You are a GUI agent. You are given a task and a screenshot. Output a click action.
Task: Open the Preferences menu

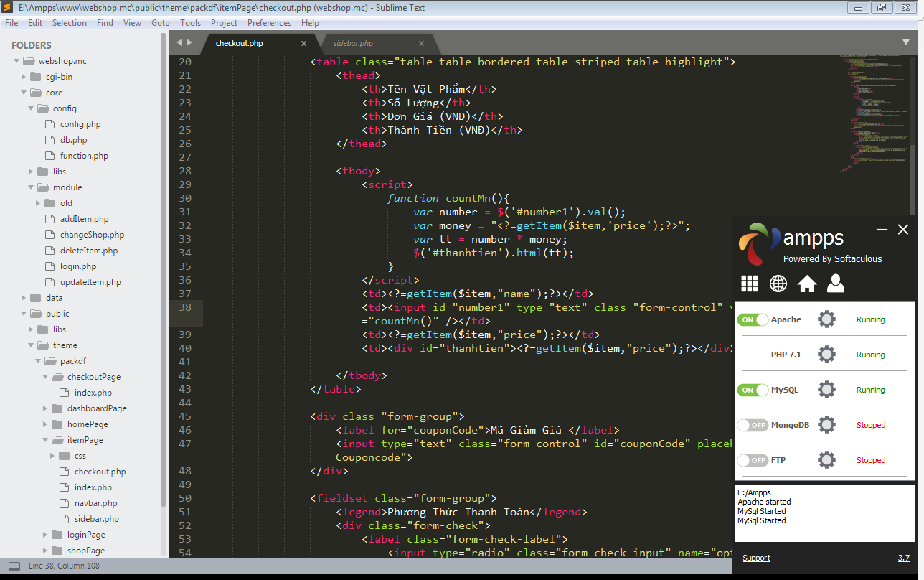(269, 23)
